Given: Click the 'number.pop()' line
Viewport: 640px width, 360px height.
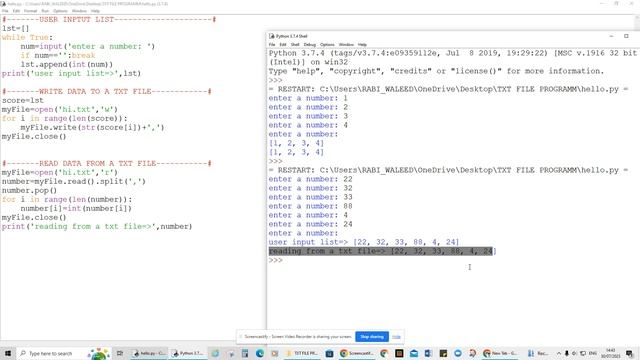Looking at the screenshot, I should (29, 190).
